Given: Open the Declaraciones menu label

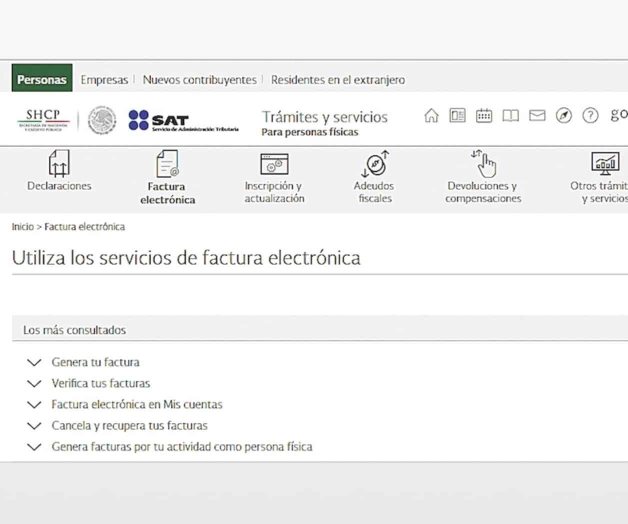Looking at the screenshot, I should click(59, 186).
